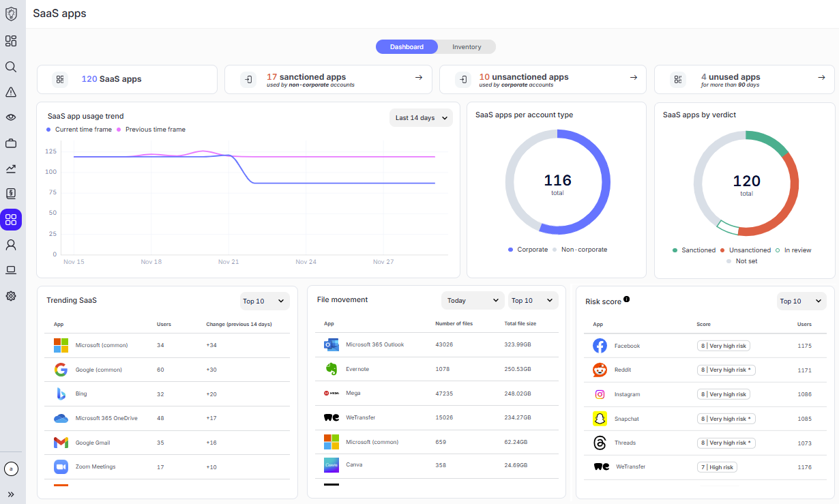Click the eye visibility icon in sidebar
The width and height of the screenshot is (839, 504).
tap(11, 117)
